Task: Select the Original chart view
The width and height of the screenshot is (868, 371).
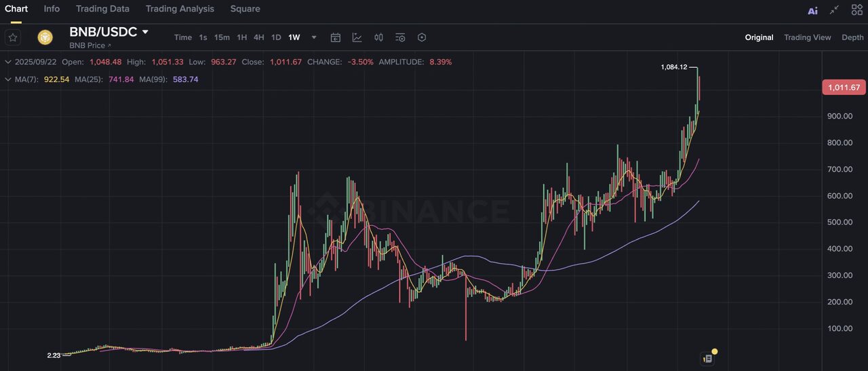Action: [x=759, y=37]
